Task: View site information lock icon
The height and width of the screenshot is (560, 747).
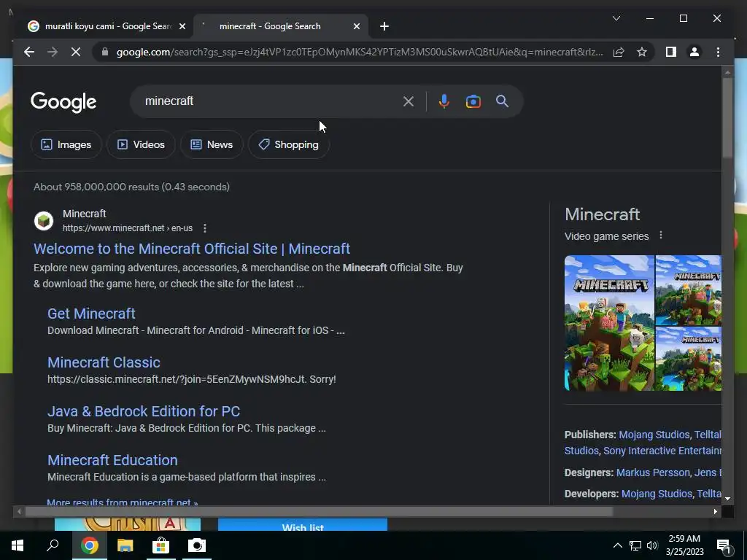Action: pos(105,52)
